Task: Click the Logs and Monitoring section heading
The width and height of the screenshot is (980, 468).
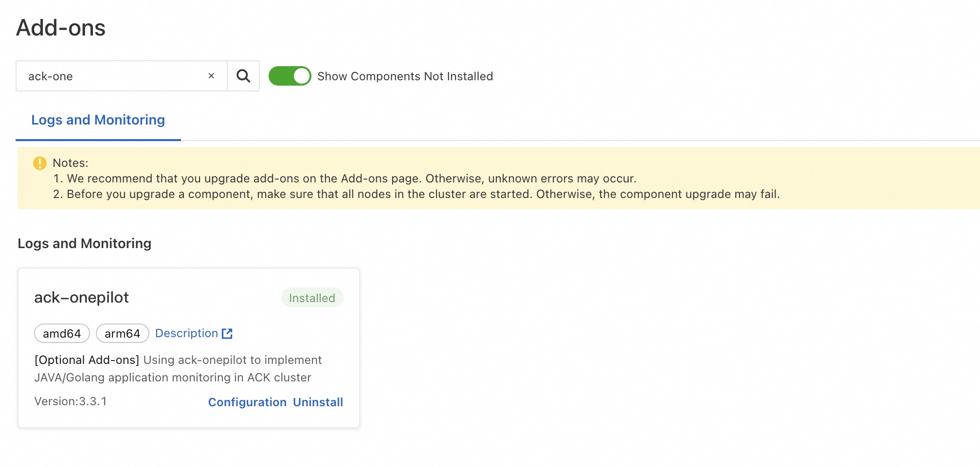Action: click(x=84, y=243)
